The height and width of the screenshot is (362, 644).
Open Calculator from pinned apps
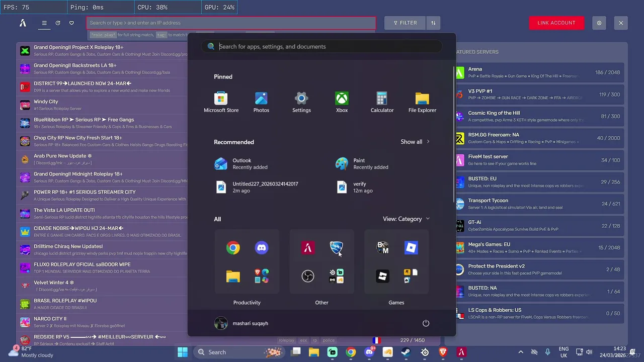click(x=382, y=102)
